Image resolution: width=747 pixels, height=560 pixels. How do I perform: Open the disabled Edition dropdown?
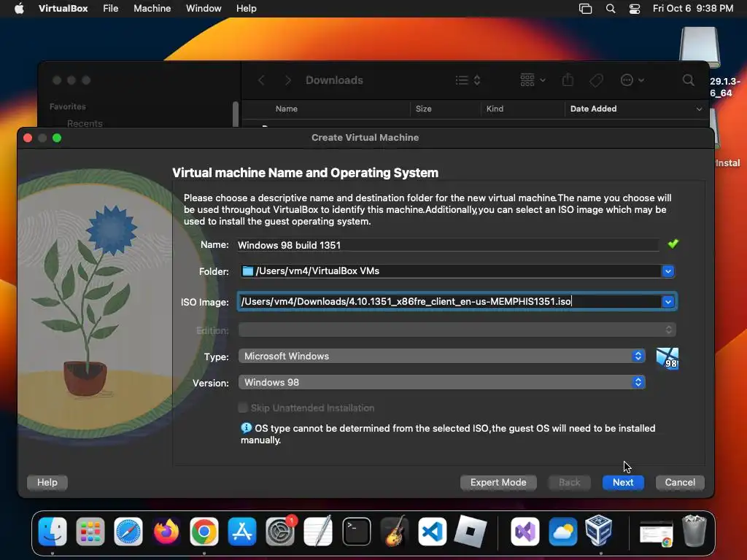coord(457,330)
